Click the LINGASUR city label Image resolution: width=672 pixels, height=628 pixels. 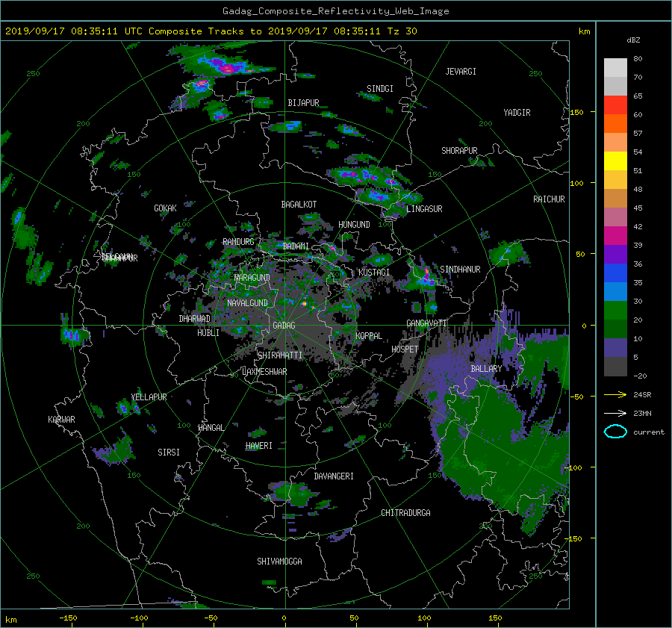pos(424,209)
